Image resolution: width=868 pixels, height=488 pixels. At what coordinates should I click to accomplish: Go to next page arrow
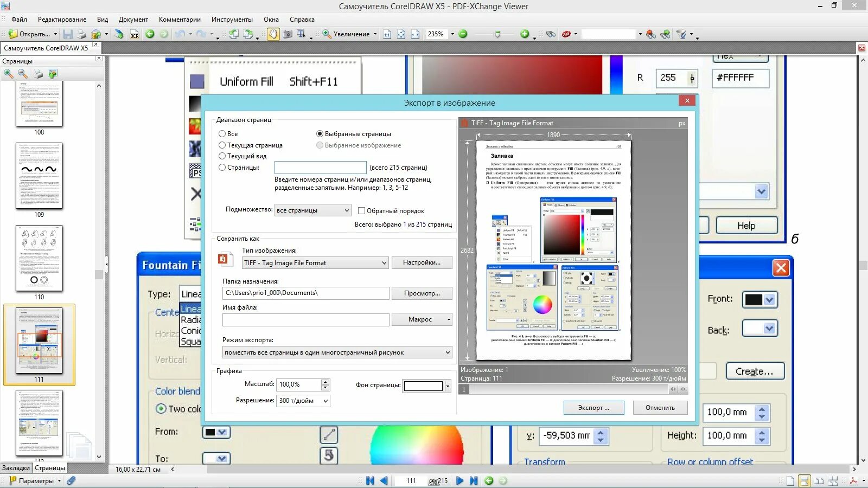pos(459,480)
